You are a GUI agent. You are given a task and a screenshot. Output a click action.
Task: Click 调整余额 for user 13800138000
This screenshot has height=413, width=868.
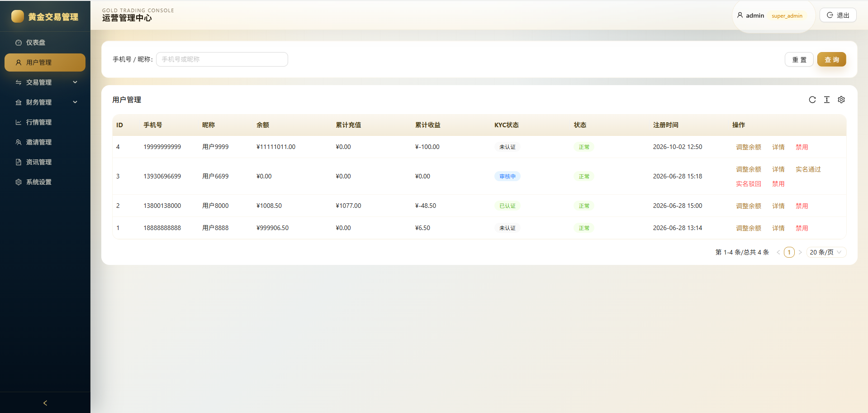(748, 206)
